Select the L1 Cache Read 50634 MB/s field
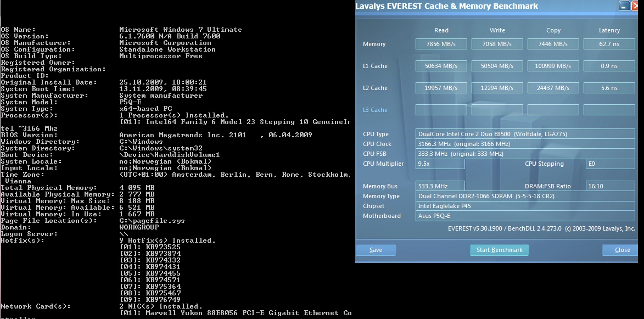This screenshot has width=644, height=319. click(x=441, y=66)
